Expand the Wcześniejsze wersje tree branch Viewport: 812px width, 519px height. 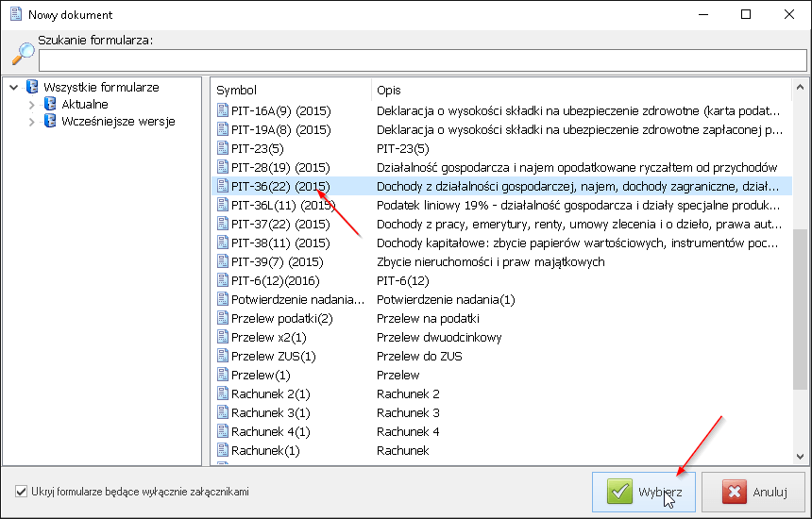click(x=31, y=122)
